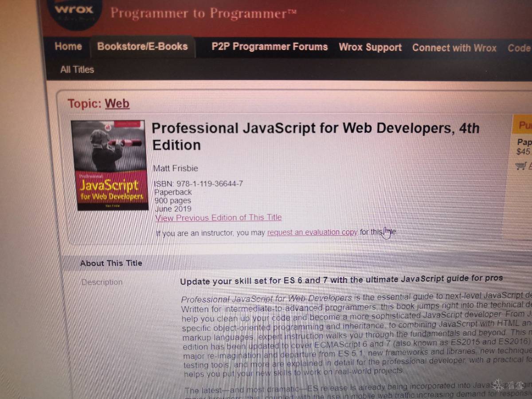This screenshot has width=532, height=399.
Task: Click the JavaScript book cover thumbnail
Action: 109,165
